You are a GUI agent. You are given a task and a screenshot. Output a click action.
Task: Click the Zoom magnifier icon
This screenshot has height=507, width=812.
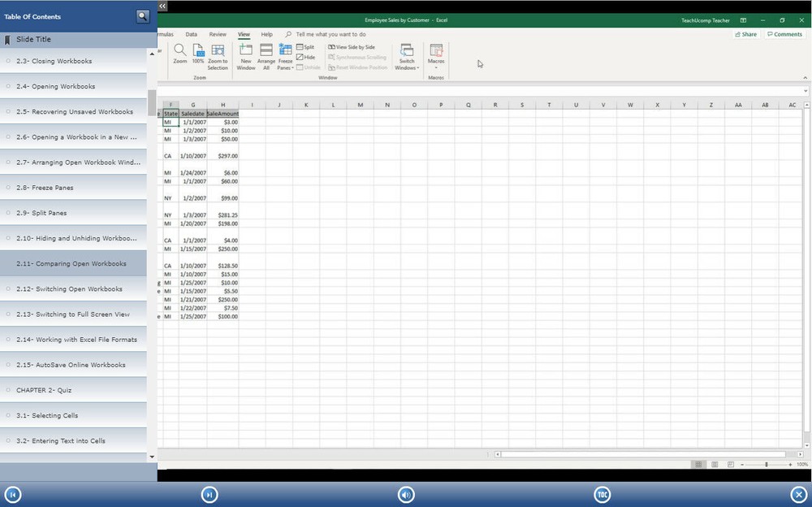pos(179,57)
